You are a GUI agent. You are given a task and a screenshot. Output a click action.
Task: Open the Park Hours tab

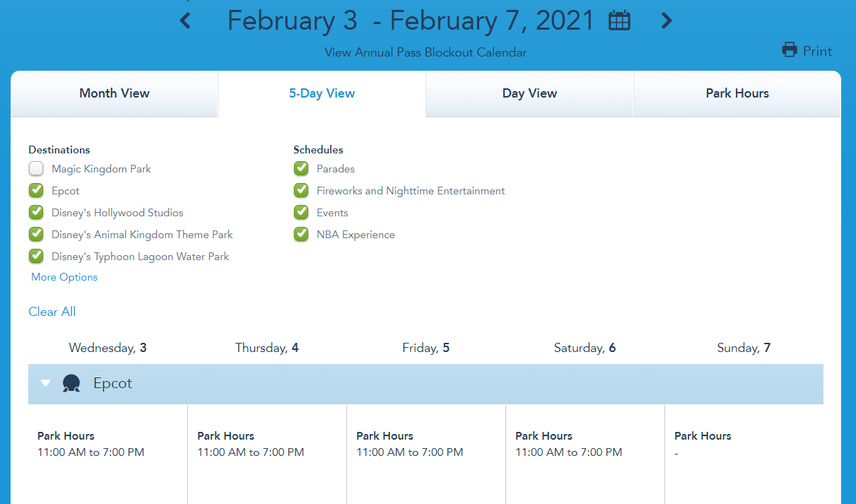click(737, 93)
